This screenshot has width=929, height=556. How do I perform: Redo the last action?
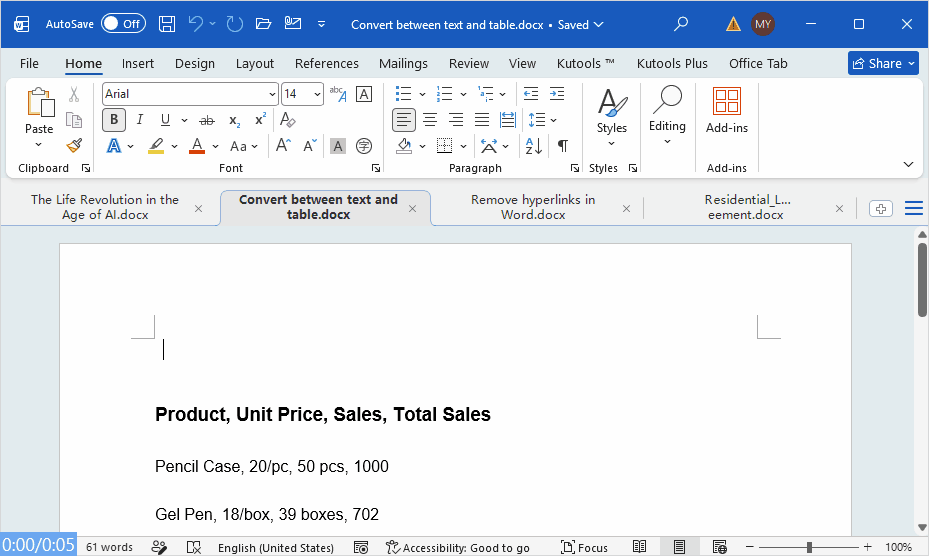click(235, 24)
